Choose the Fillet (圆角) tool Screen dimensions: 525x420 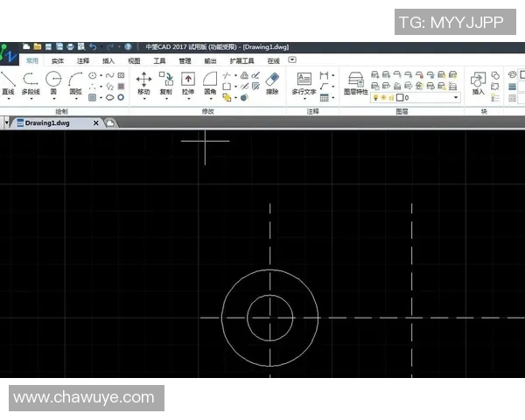210,82
